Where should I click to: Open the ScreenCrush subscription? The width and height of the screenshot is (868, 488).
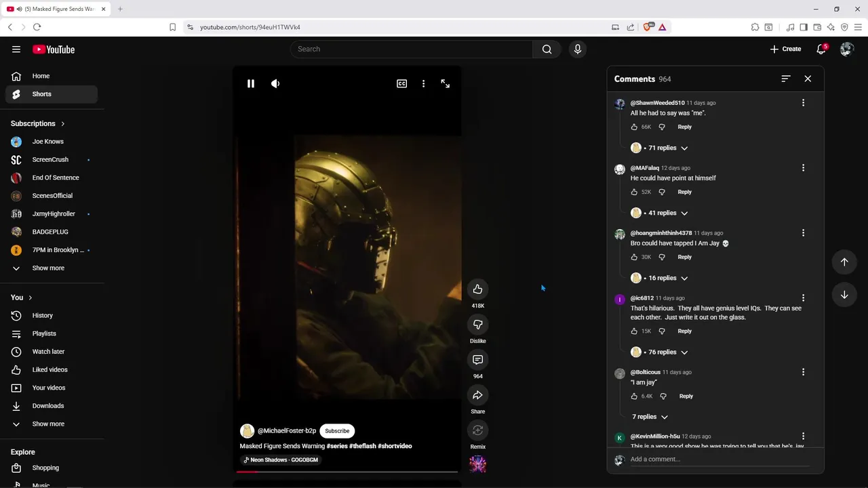point(52,160)
